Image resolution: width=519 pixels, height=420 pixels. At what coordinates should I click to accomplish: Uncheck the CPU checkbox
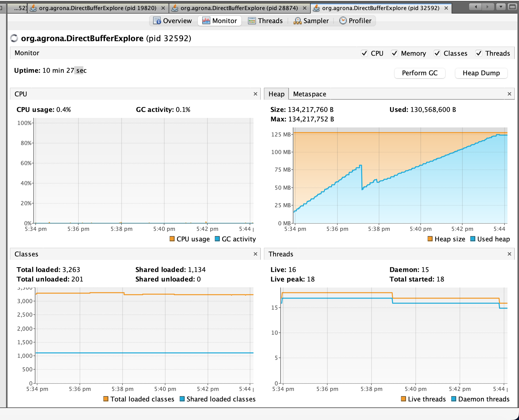click(364, 53)
